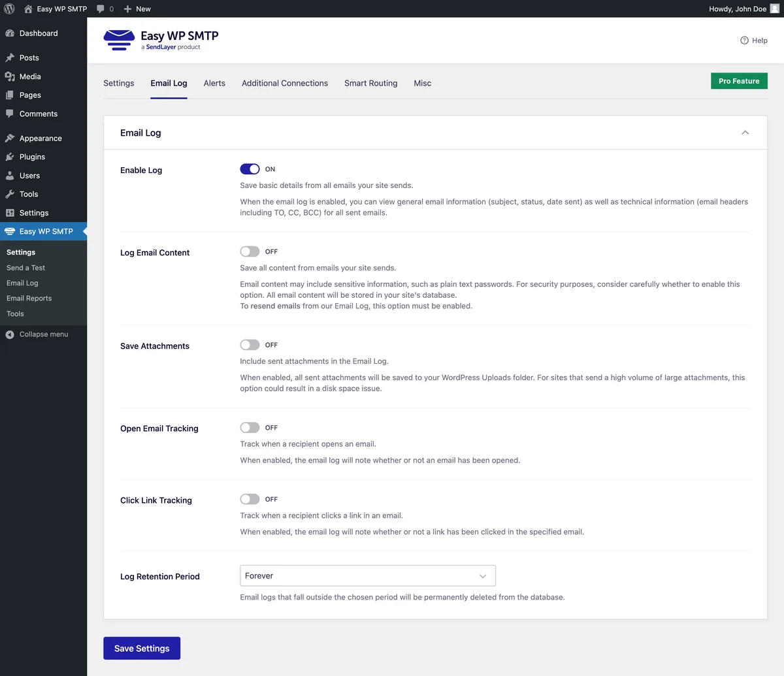784x676 pixels.
Task: Click the 'Save Attachments' setting label
Action: coord(155,346)
